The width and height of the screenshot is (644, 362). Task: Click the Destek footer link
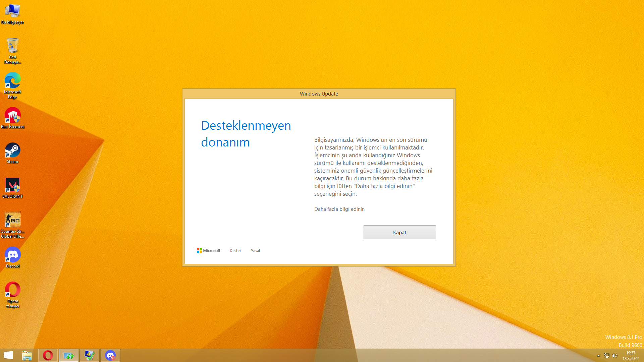click(x=235, y=251)
